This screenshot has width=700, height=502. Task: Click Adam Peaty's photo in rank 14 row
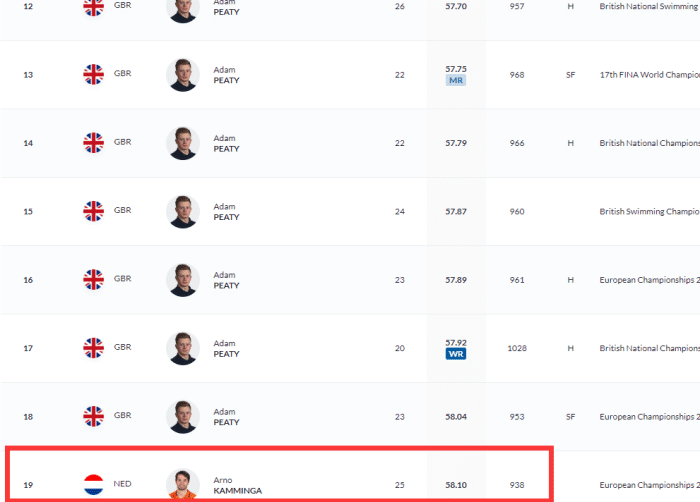183,143
